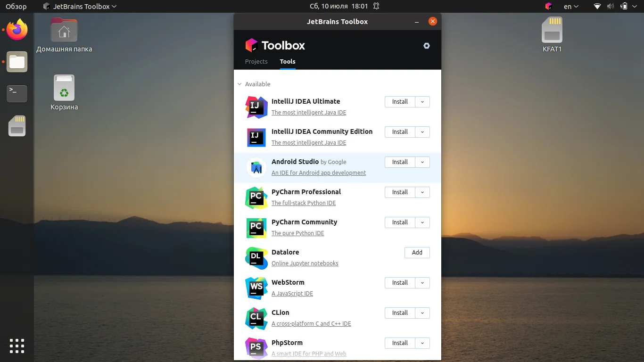Open install options dropdown for PyCharm Professional
644x362 pixels.
point(422,192)
